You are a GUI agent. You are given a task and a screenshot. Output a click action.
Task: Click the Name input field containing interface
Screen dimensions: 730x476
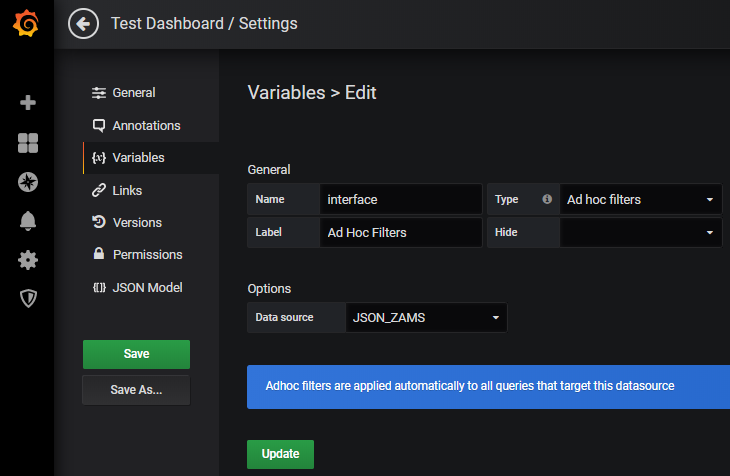tap(400, 199)
